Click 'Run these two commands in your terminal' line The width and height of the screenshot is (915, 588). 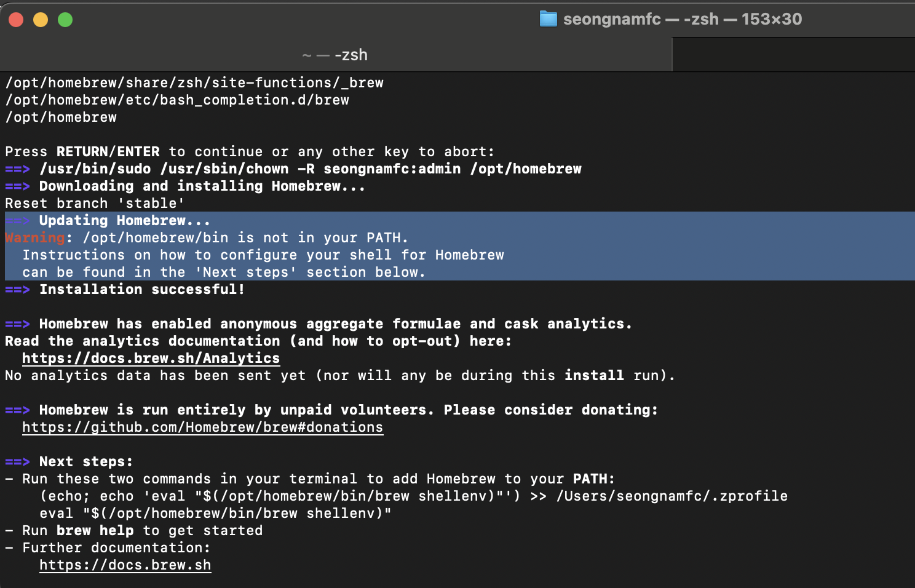310,479
